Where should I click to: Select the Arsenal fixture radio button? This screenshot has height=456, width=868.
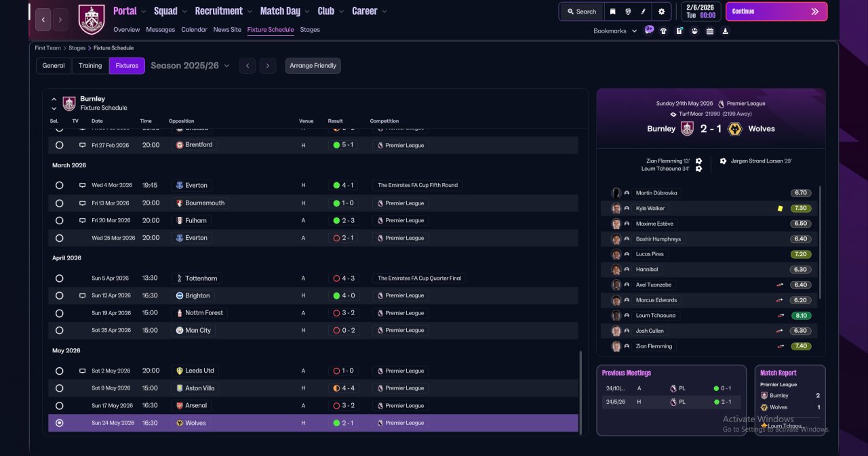pos(60,406)
